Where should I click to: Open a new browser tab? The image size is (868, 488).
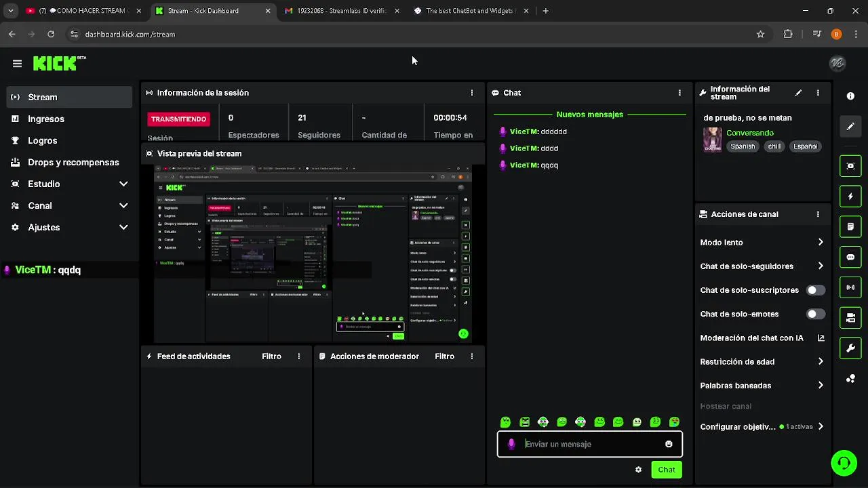tap(546, 11)
